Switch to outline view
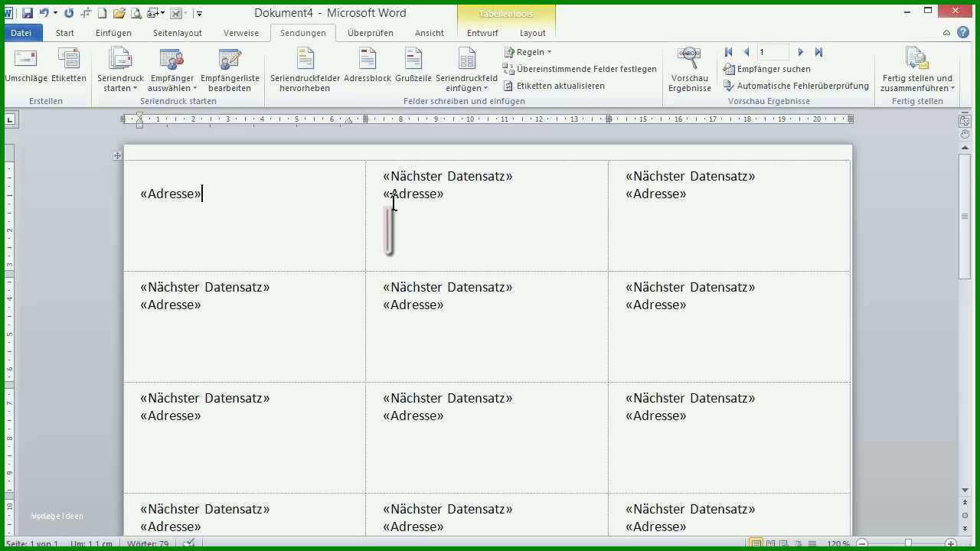 (x=799, y=543)
